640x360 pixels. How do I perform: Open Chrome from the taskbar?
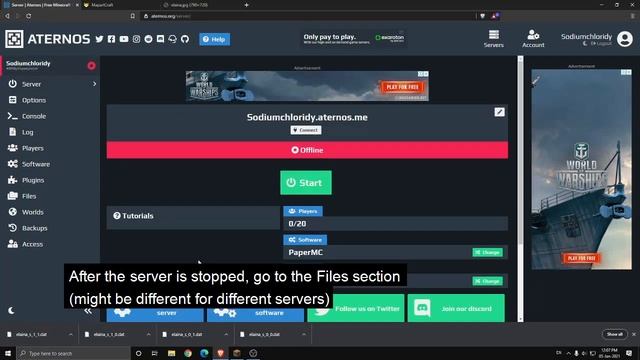point(188,353)
